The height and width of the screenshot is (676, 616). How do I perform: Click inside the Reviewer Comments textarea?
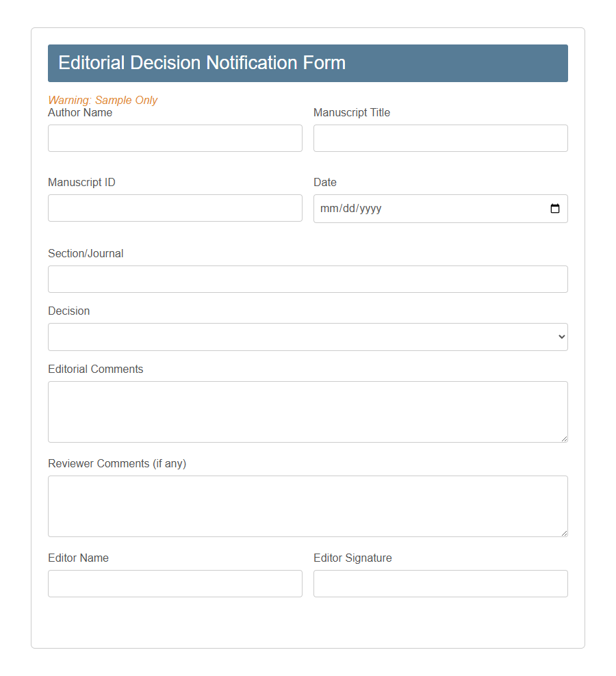click(307, 505)
